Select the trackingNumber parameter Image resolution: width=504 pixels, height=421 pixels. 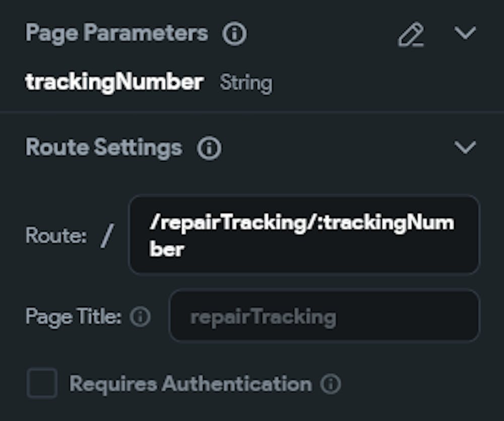pyautogui.click(x=114, y=82)
